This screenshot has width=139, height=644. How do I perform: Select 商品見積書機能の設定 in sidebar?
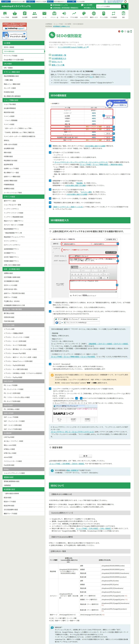pyautogui.click(x=23, y=76)
